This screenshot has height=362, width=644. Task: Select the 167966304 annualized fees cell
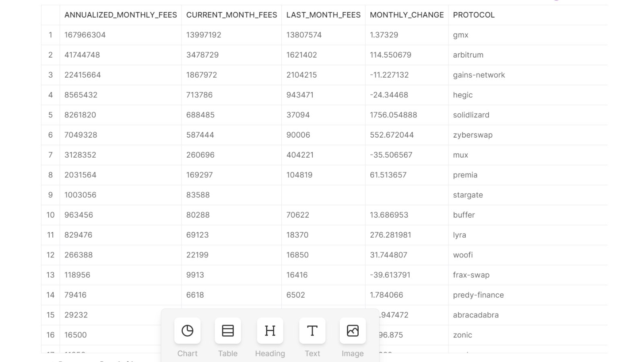tap(85, 35)
